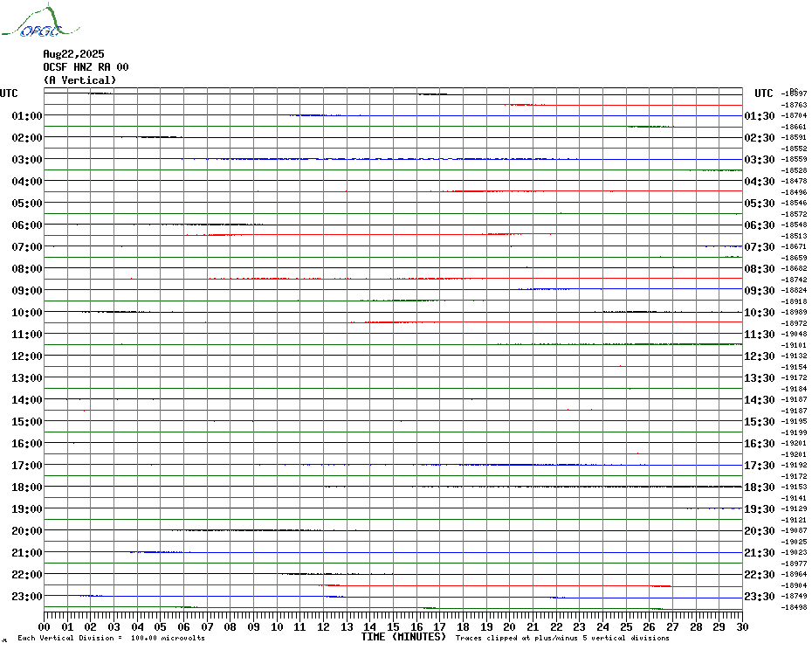Click the 05:30 half-hour label

pyautogui.click(x=760, y=204)
